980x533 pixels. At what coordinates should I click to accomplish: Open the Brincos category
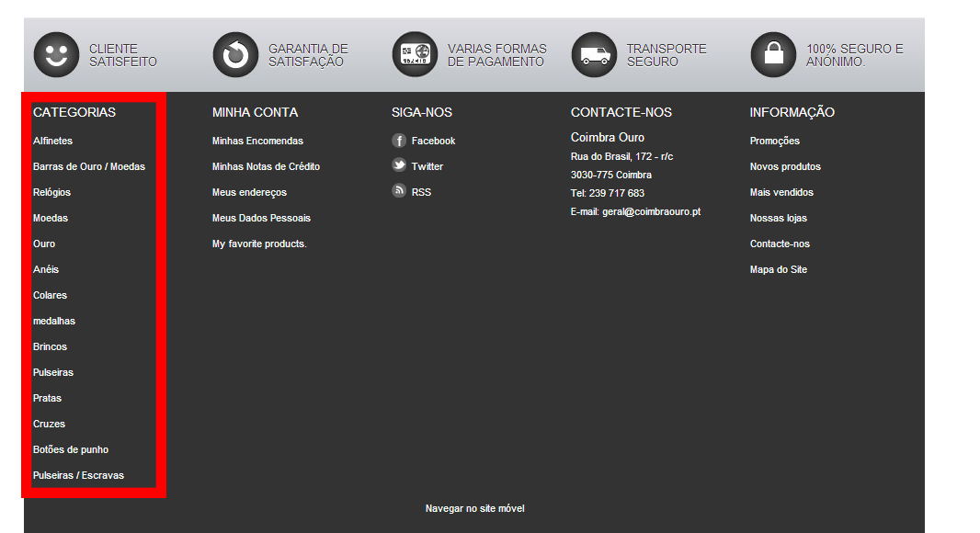pyautogui.click(x=50, y=346)
